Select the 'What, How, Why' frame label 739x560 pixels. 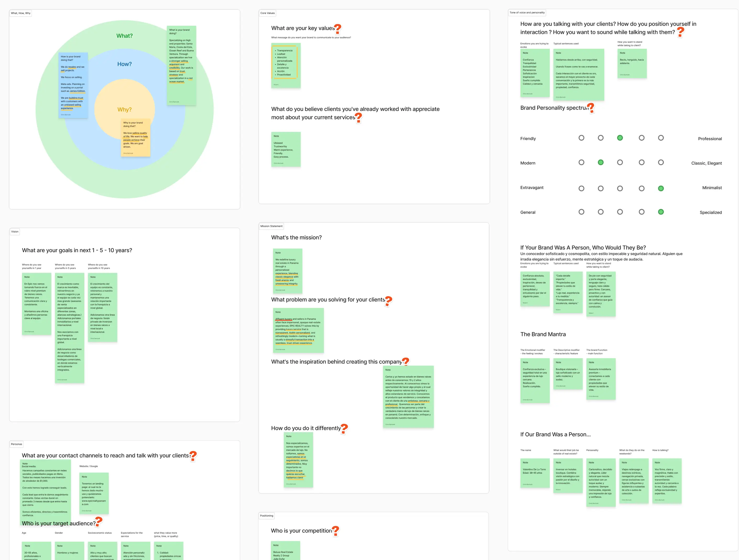21,13
